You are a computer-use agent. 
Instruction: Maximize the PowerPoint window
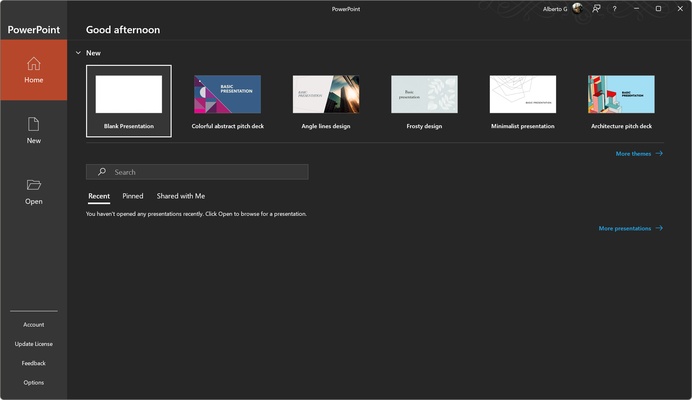(658, 8)
